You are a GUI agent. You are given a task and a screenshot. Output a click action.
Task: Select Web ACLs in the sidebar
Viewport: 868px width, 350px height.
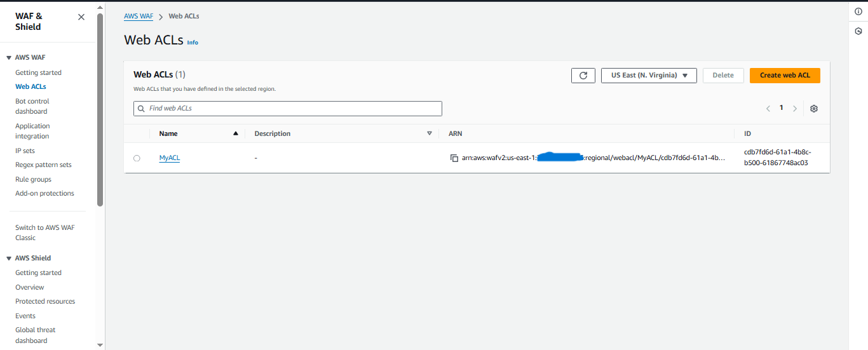click(31, 86)
